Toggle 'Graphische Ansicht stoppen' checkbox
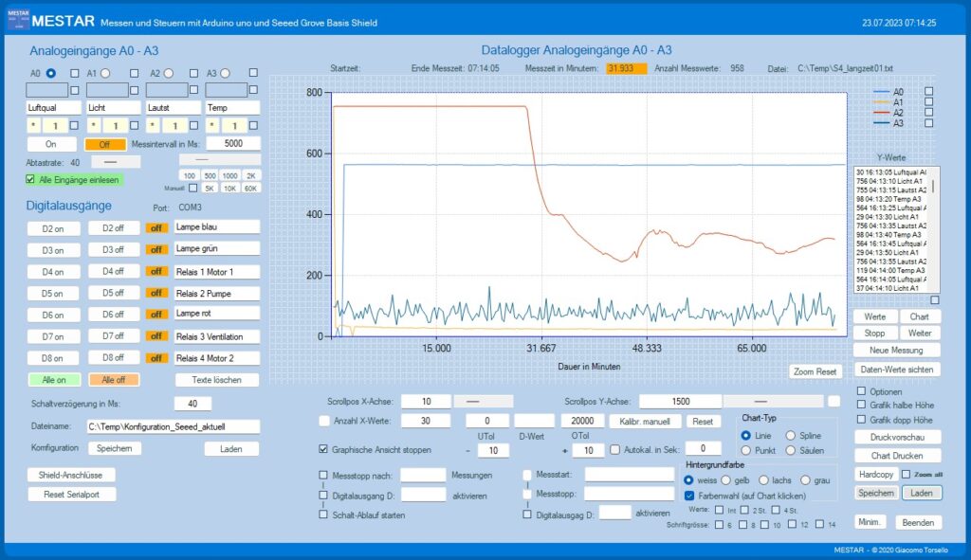Viewport: 971px width, 560px height. pyautogui.click(x=324, y=449)
